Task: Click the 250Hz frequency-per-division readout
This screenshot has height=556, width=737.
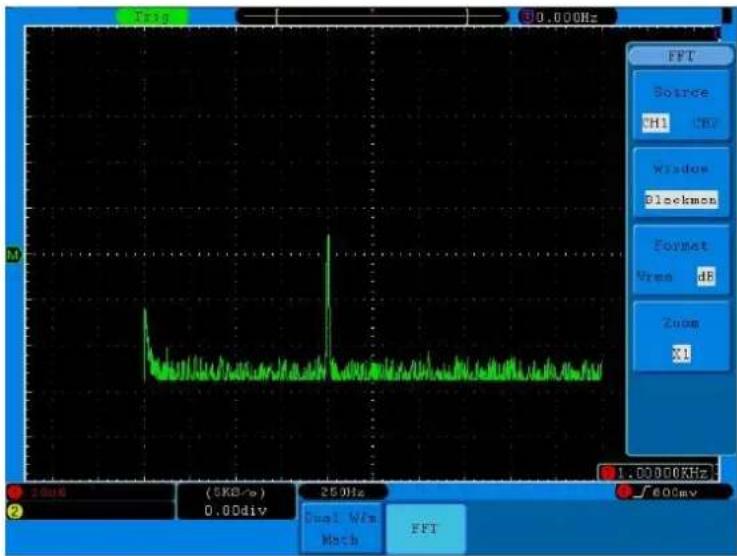Action: [343, 492]
